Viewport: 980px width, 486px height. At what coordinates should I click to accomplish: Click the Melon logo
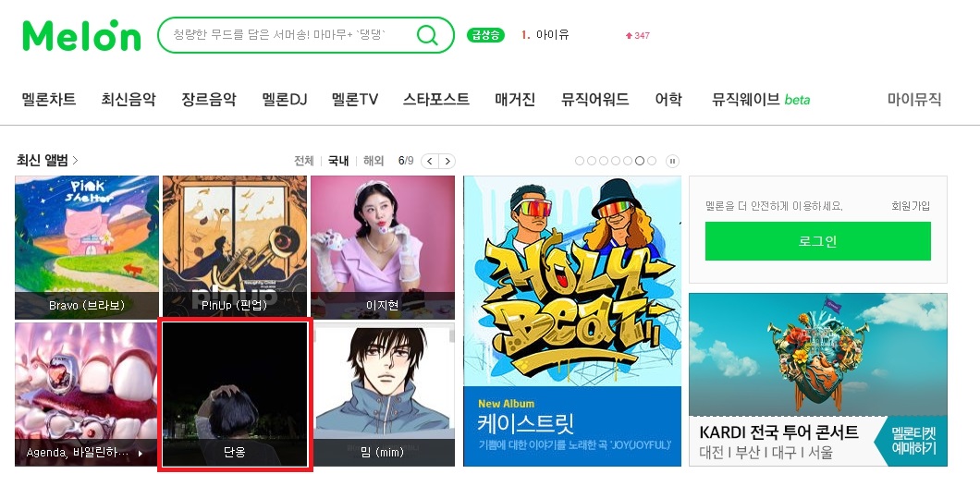click(81, 36)
